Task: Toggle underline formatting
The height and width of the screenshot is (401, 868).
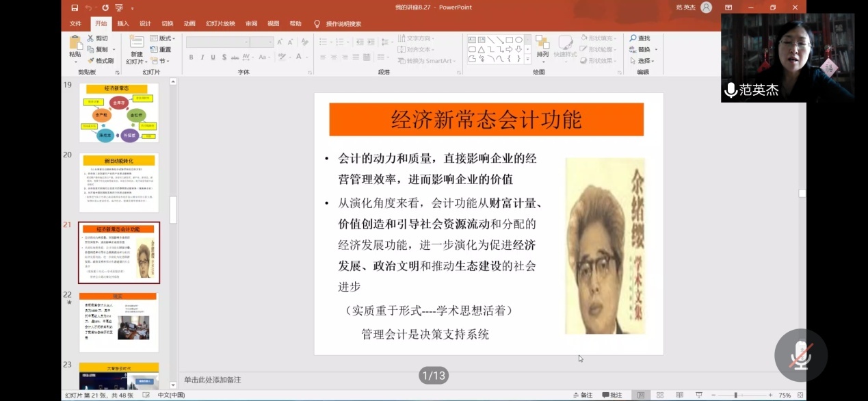Action: 213,57
